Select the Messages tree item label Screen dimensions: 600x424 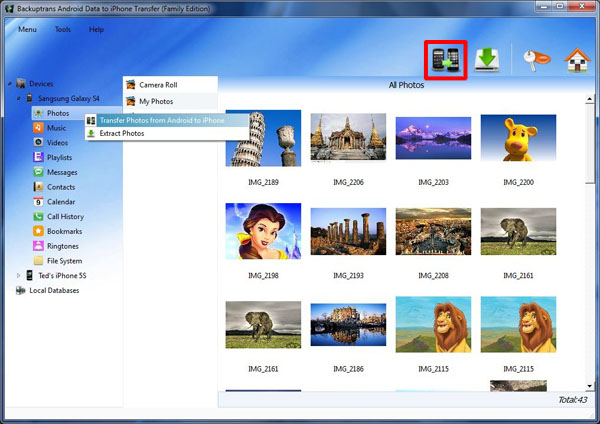click(62, 172)
